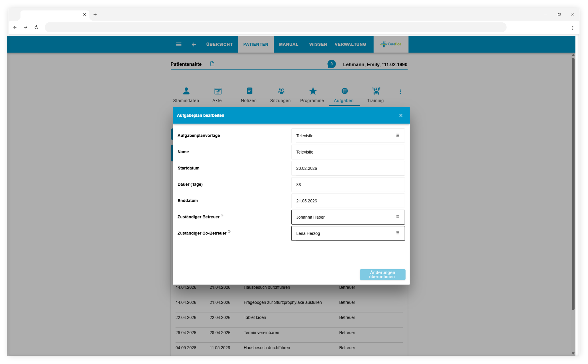Go to the VERWALTUNG menu tab
This screenshot has height=364, width=588.
tap(350, 44)
